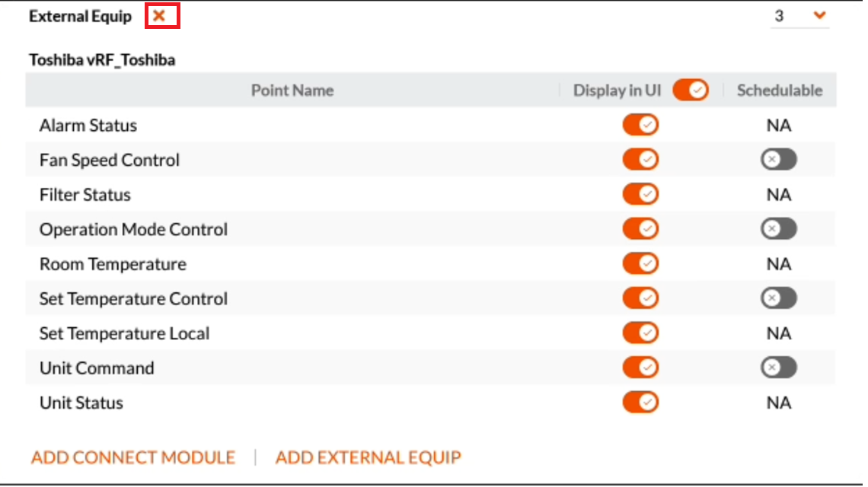Make Set Temperature Control schedulable
This screenshot has width=868, height=487.
[x=778, y=298]
